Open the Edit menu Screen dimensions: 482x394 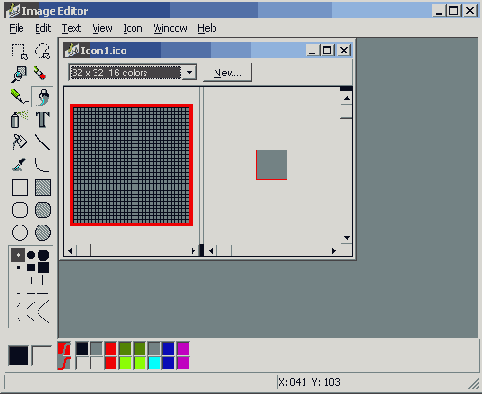43,28
